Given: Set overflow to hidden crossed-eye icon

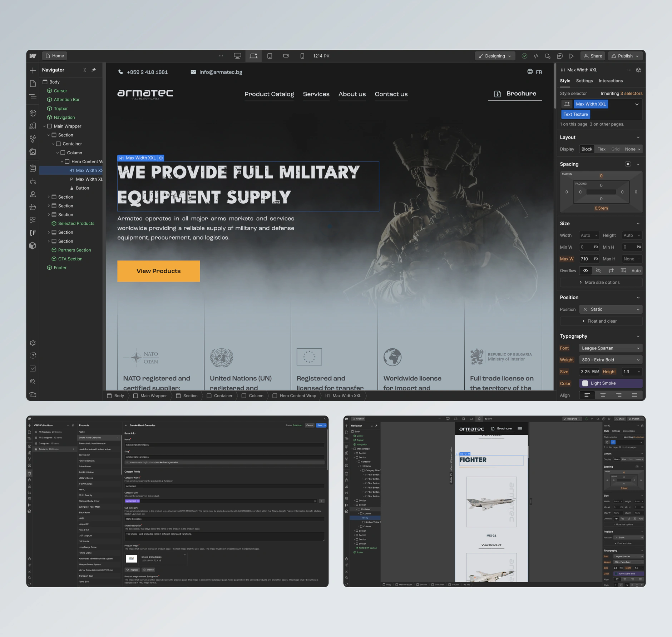Looking at the screenshot, I should 598,270.
